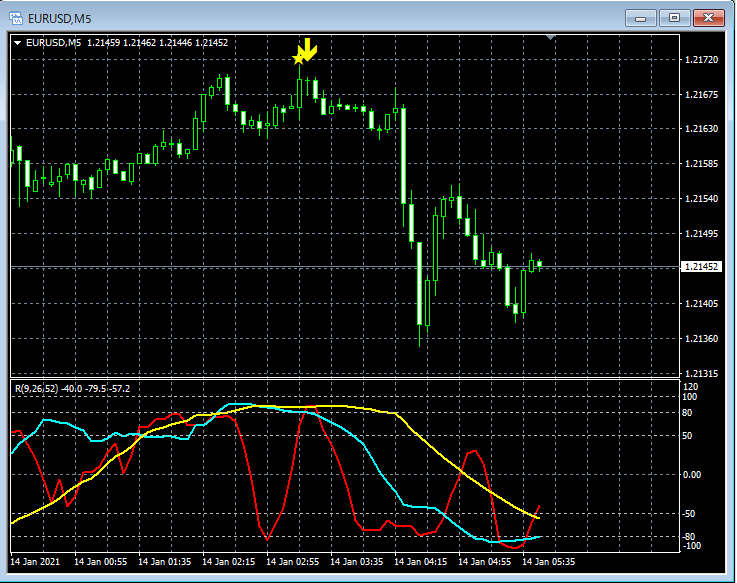Click the R(9,26,52) indicator label
Viewport: 737px width, 583px height.
click(x=33, y=387)
